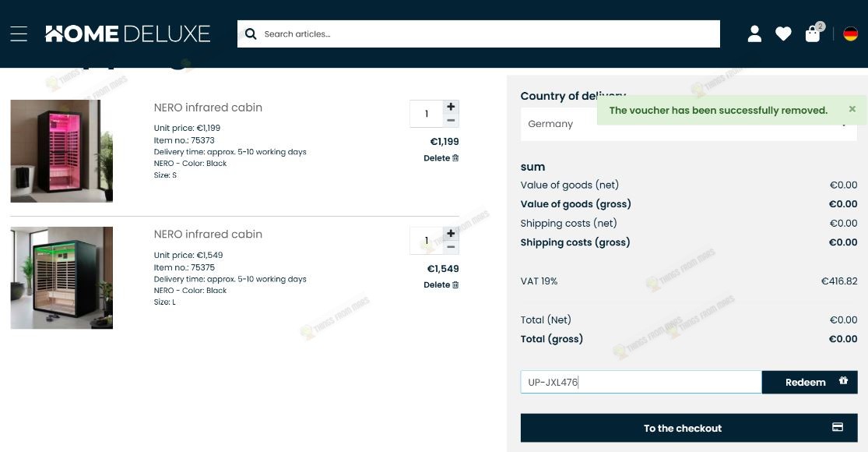Dismiss the voucher removed notification
This screenshot has width=868, height=452.
(852, 109)
